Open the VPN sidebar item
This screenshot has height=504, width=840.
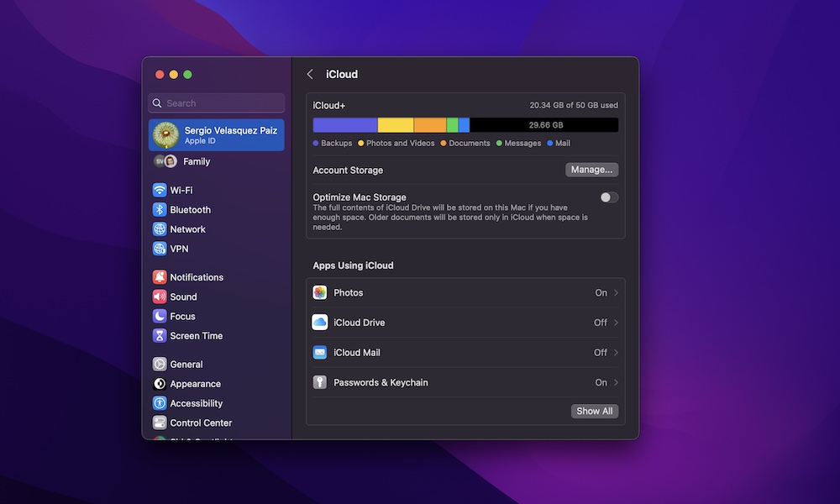click(217, 249)
